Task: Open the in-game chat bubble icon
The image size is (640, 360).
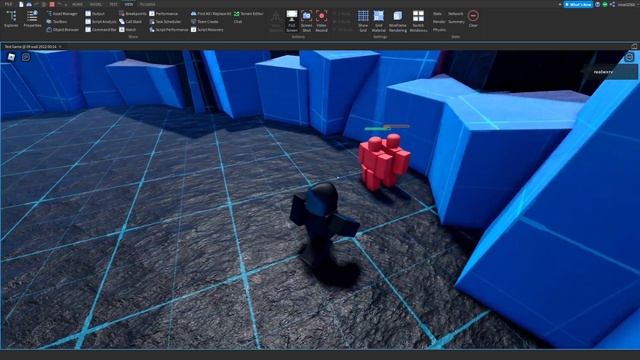Action: (x=26, y=57)
